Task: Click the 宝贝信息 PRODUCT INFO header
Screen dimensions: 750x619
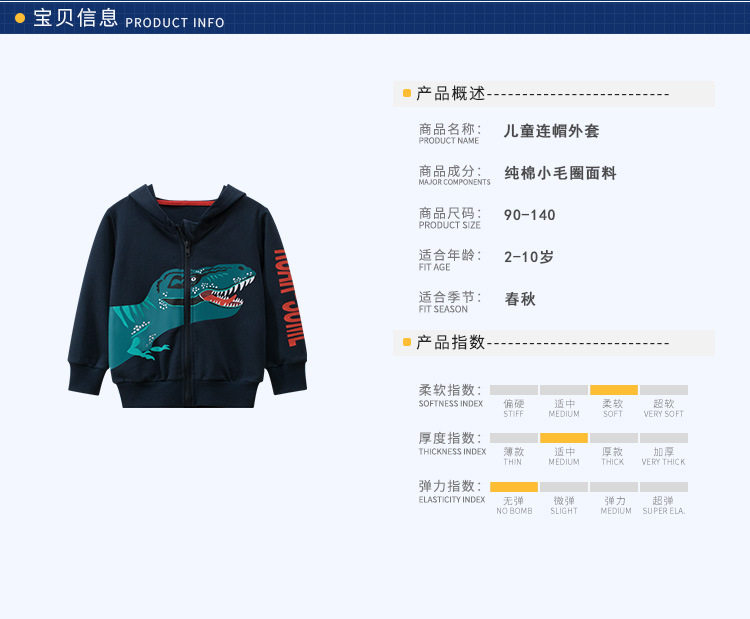Action: 128,18
